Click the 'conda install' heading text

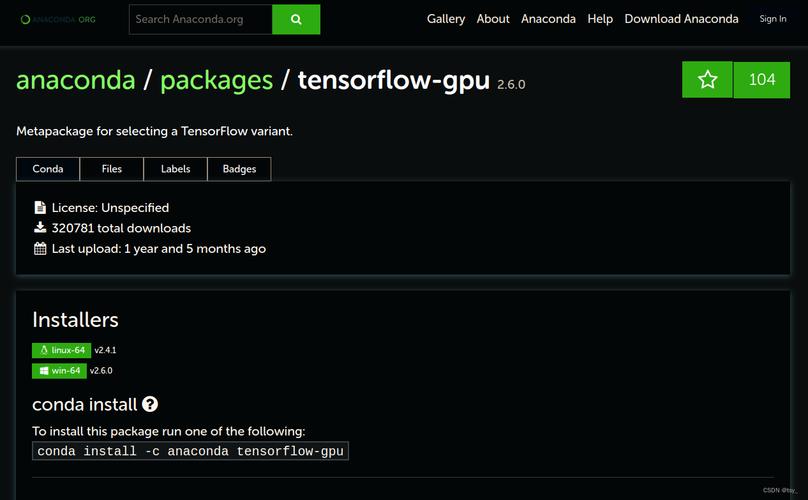pos(85,405)
